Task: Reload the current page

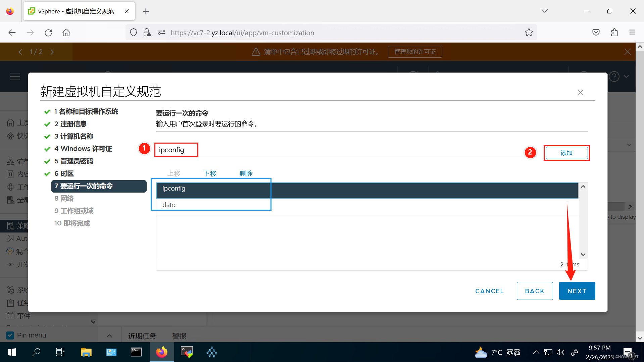Action: pos(48,33)
